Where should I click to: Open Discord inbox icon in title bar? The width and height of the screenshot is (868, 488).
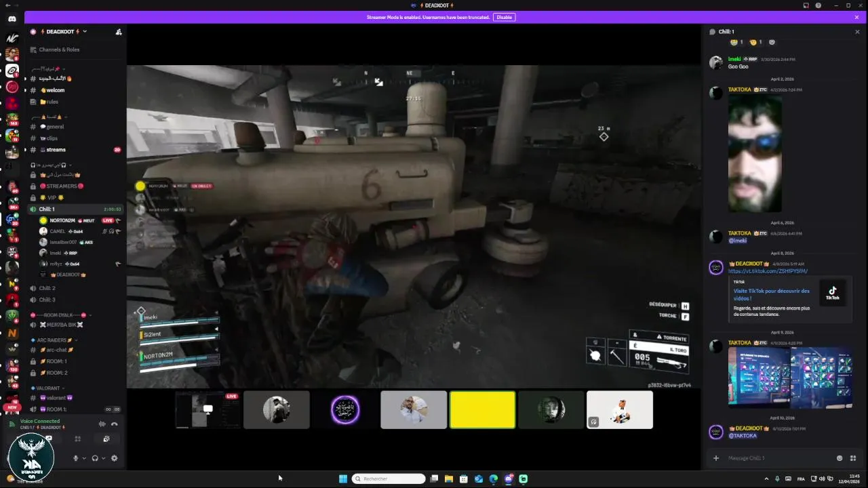click(x=806, y=5)
